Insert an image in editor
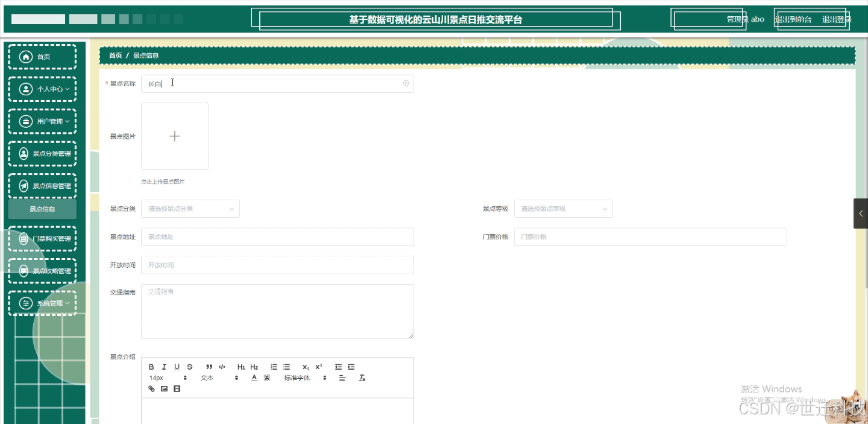 click(x=164, y=388)
